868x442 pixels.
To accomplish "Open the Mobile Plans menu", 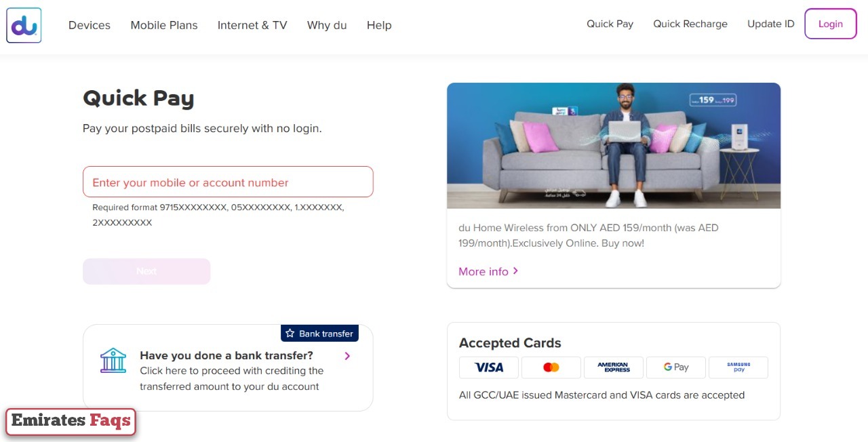I will point(163,25).
